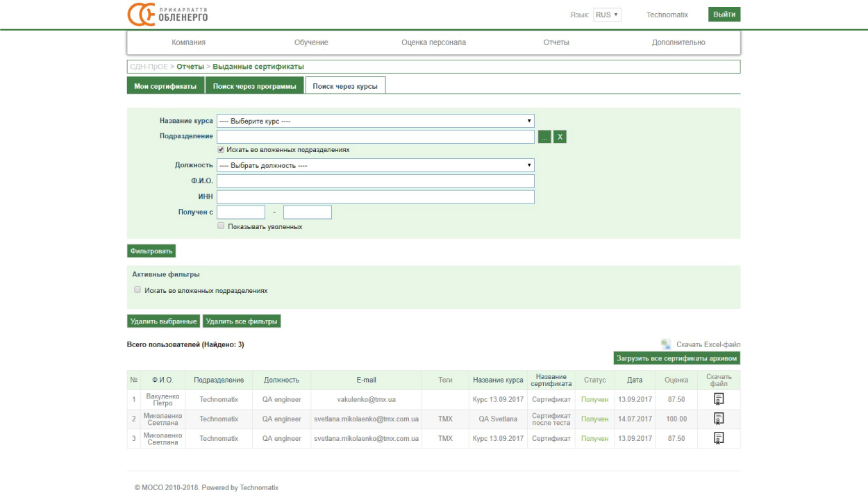Image resolution: width=868 pixels, height=495 pixels.
Task: Click the MOCO 2010-2018 footer text
Action: tap(206, 487)
